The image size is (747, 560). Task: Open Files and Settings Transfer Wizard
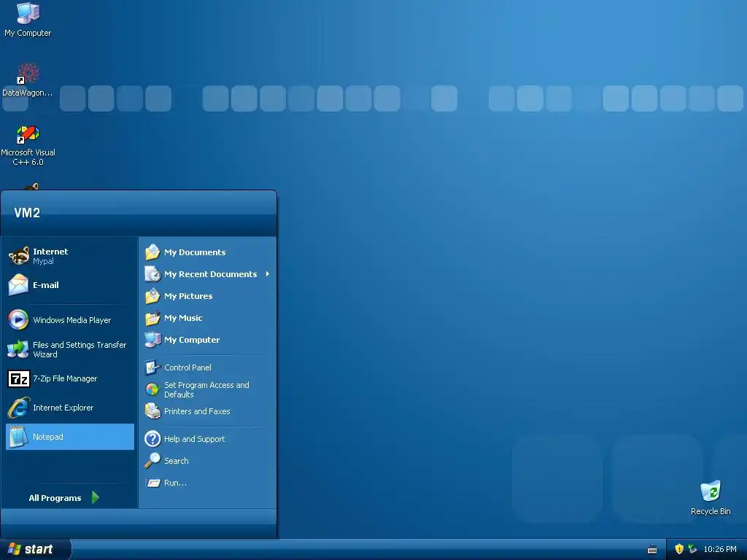(x=70, y=349)
